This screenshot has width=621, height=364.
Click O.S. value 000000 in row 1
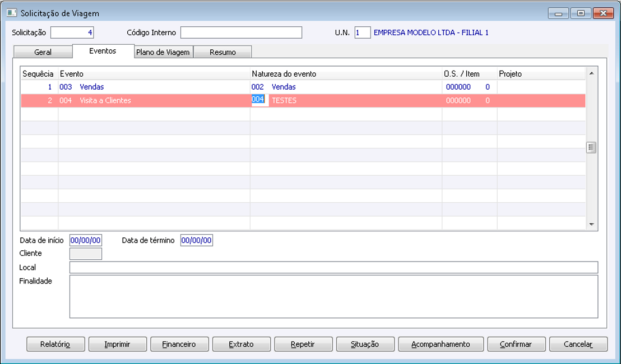coord(458,87)
